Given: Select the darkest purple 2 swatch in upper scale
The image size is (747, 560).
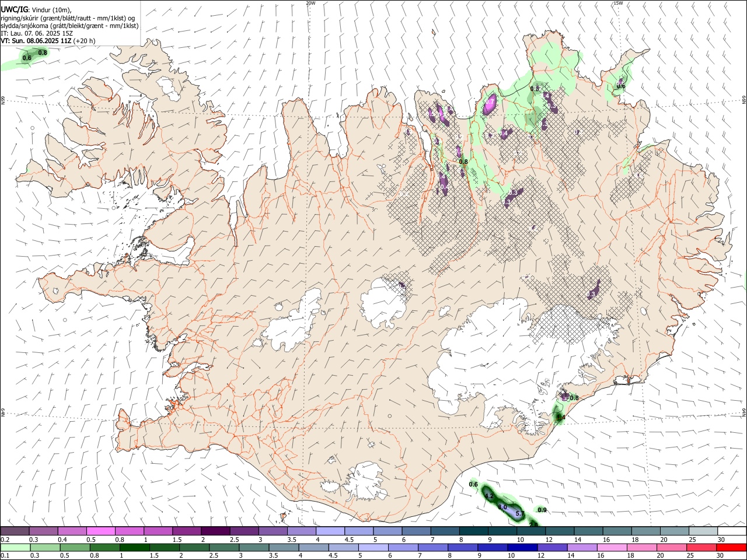Looking at the screenshot, I should pyautogui.click(x=215, y=531).
